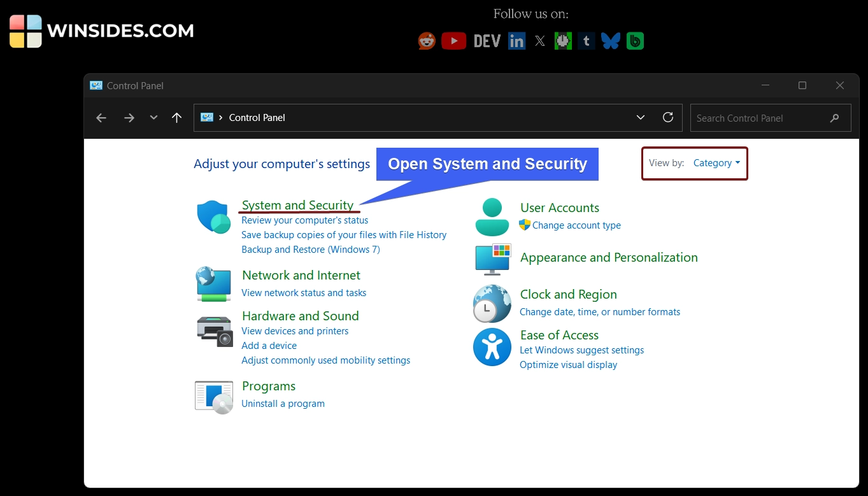868x496 pixels.
Task: Click the up one level arrow
Action: coord(176,117)
